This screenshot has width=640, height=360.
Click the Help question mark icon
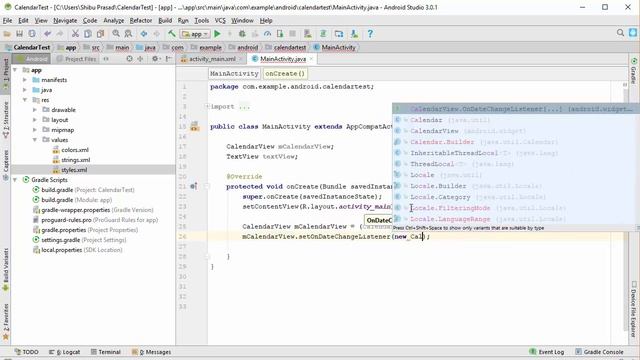pos(370,34)
